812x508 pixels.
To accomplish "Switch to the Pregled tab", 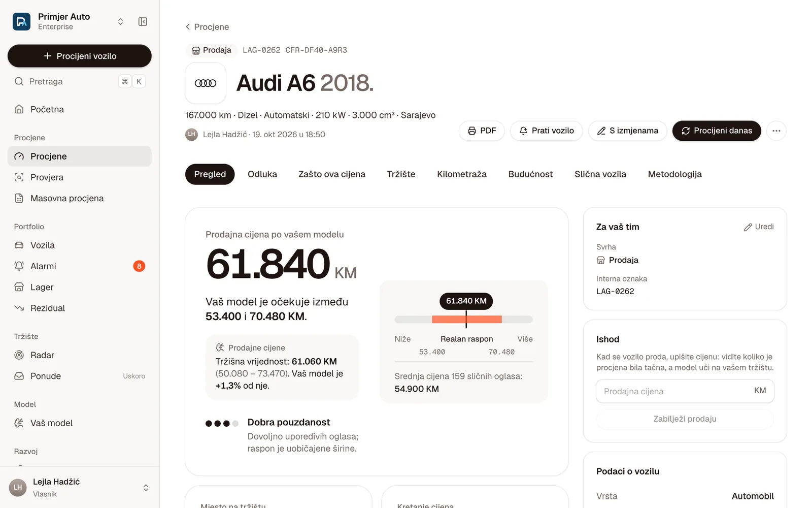I will coord(210,174).
